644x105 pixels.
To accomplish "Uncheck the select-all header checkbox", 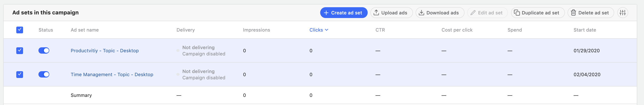I will (x=19, y=30).
